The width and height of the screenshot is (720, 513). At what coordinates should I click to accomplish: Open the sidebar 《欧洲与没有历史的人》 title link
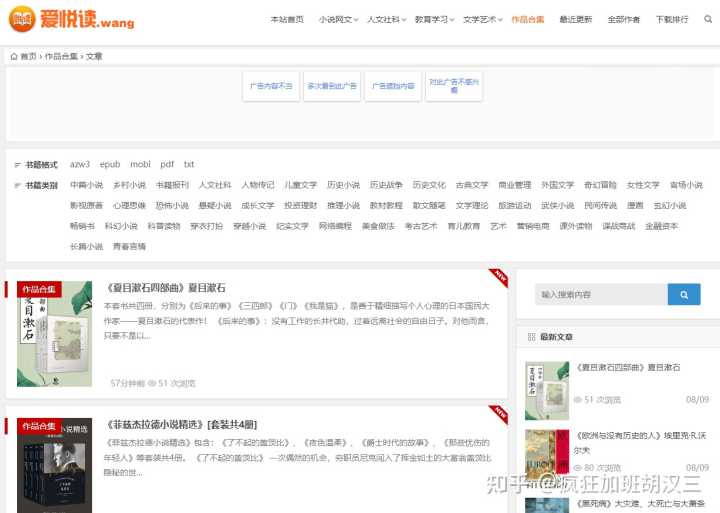(x=640, y=443)
